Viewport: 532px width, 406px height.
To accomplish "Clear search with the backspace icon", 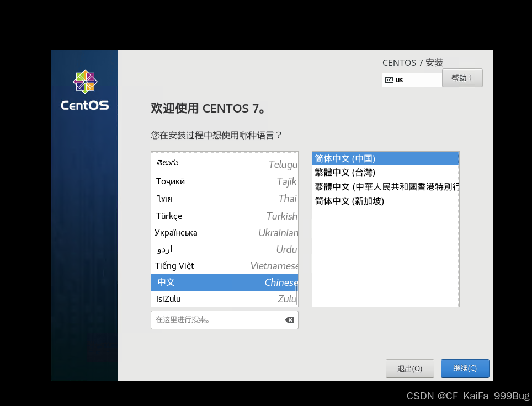I will point(289,320).
